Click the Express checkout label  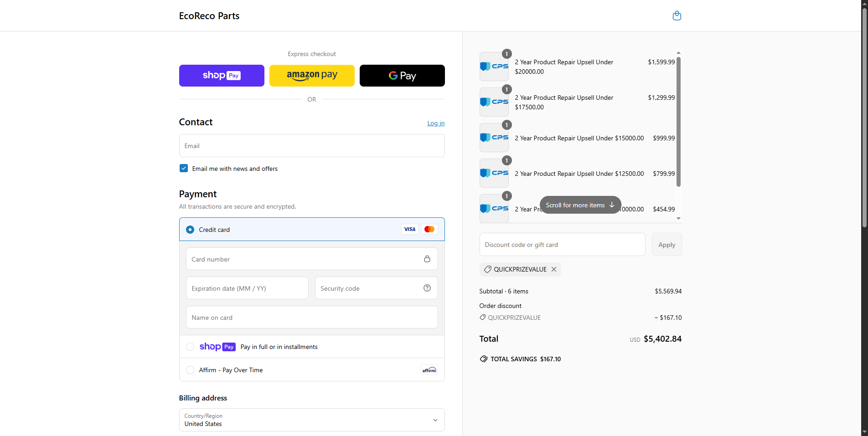(312, 54)
